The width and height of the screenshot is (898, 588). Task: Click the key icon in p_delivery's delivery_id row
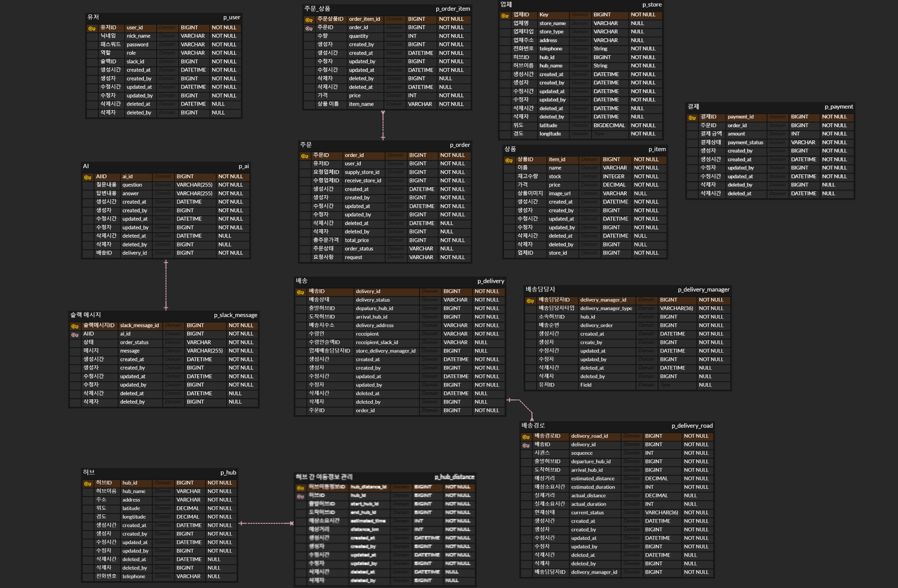click(x=300, y=292)
